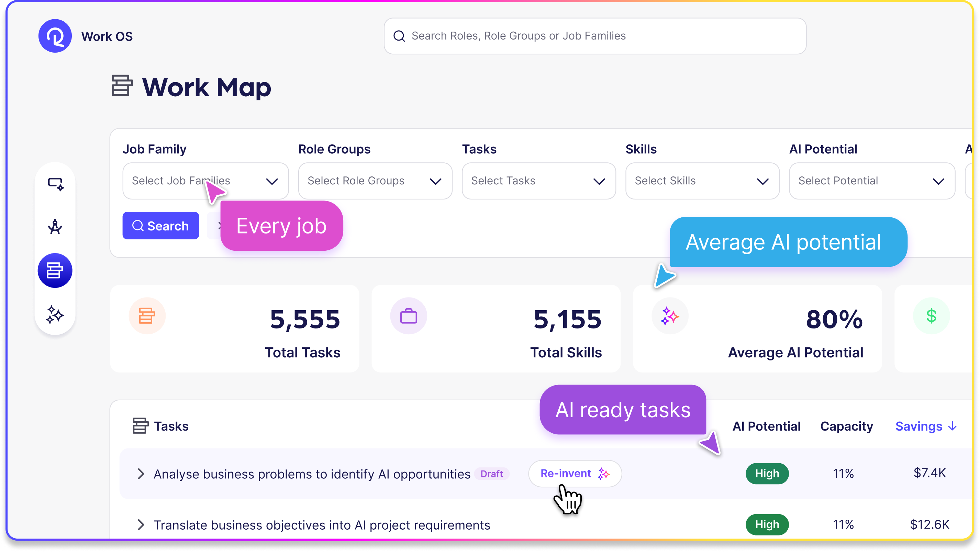
Task: Click the Tasks filter label above dropdown
Action: point(479,149)
